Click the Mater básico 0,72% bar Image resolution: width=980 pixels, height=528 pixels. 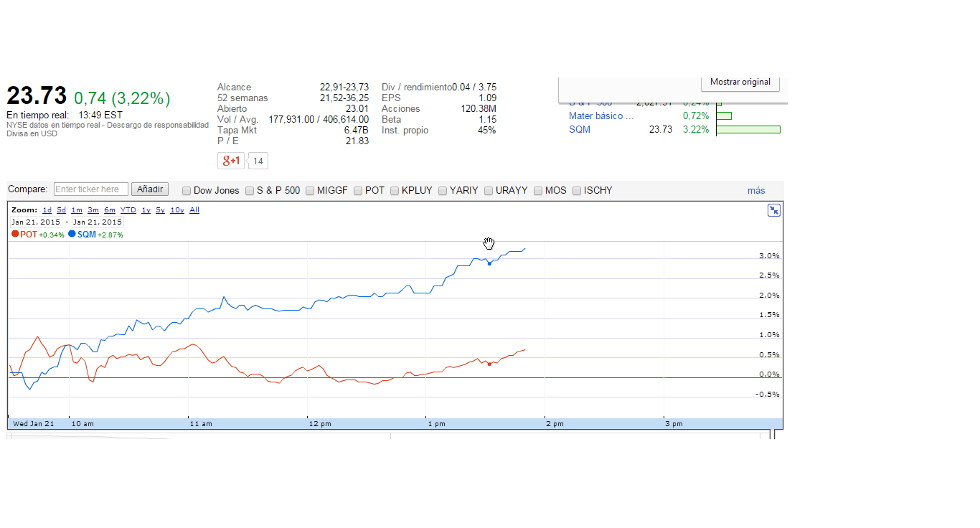[724, 116]
